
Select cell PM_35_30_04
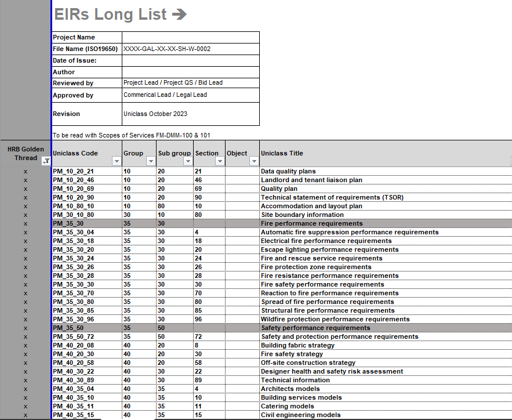(87, 232)
